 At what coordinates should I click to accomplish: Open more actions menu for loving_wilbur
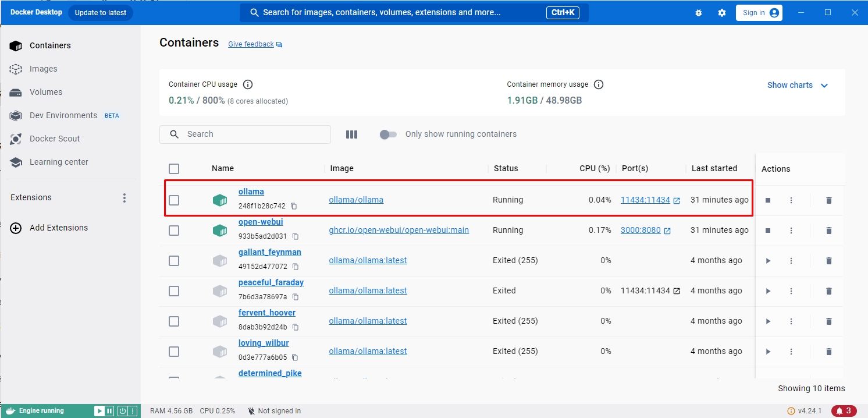[791, 352]
